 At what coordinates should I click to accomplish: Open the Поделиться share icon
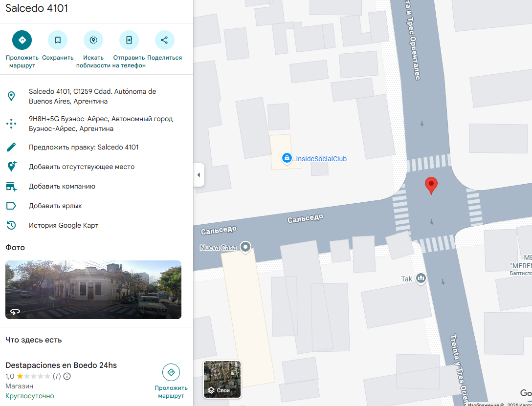point(165,40)
